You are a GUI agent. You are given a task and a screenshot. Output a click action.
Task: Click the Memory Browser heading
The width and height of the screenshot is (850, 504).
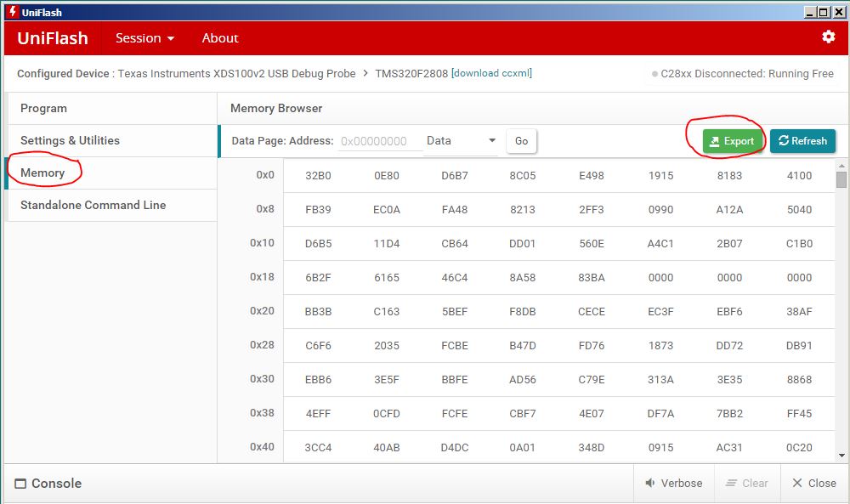coord(276,109)
